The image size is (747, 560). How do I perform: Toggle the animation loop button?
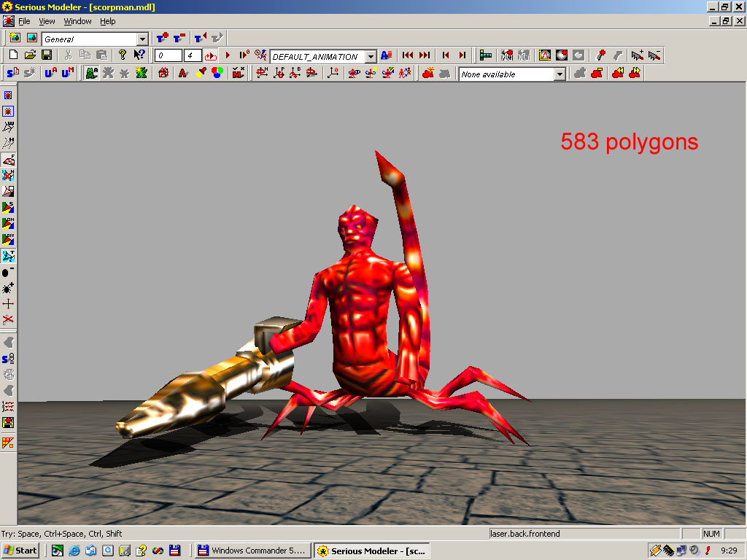click(211, 55)
